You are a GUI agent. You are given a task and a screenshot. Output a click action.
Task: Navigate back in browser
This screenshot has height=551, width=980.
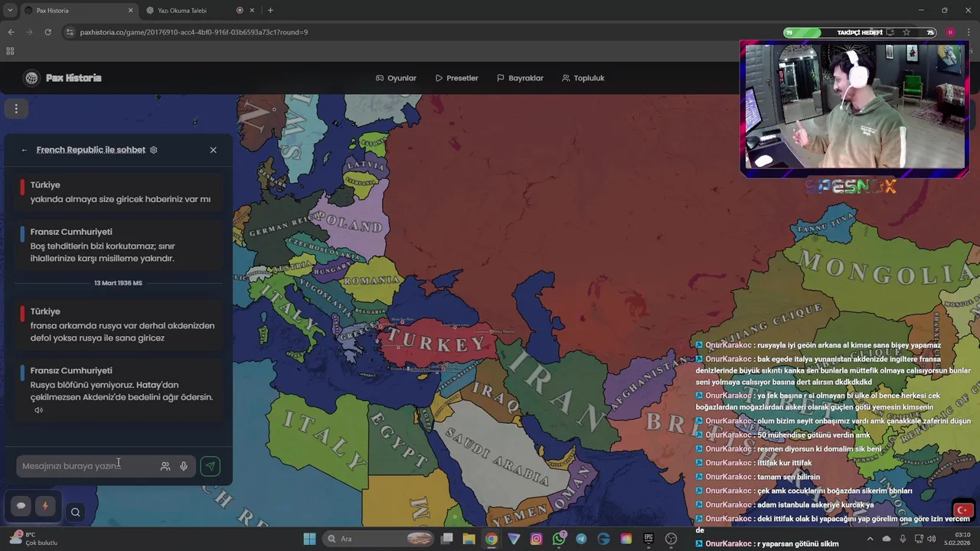[11, 32]
